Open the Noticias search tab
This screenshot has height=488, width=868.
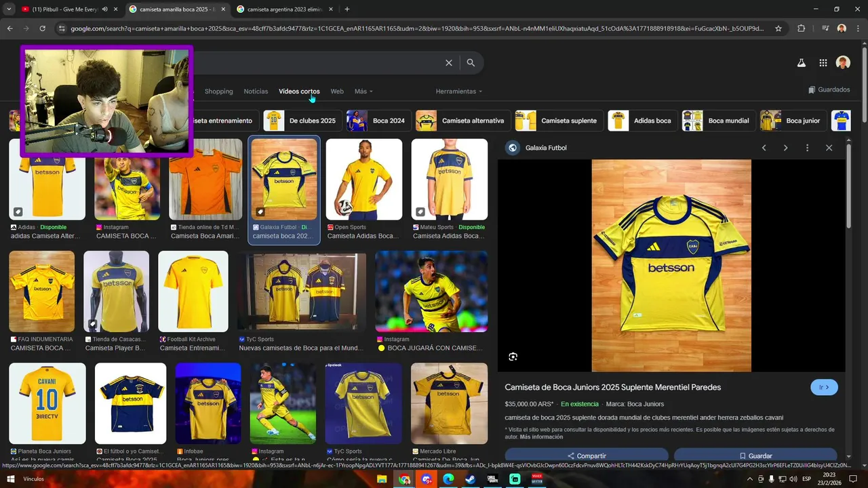256,91
